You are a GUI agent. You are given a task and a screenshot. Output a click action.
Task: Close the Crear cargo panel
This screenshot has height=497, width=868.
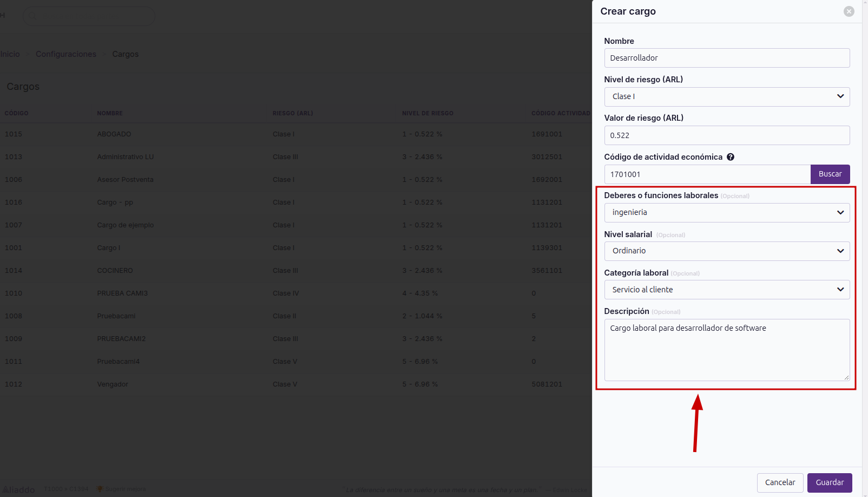point(849,11)
